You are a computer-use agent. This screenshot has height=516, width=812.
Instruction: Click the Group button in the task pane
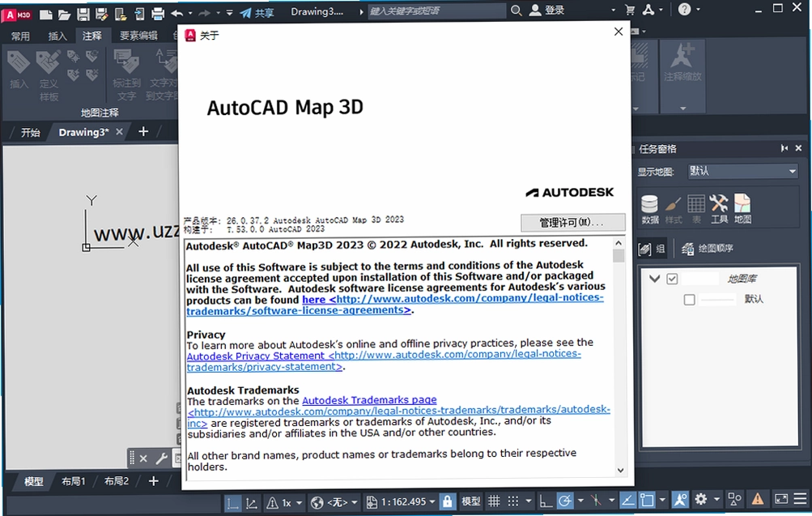pyautogui.click(x=652, y=249)
